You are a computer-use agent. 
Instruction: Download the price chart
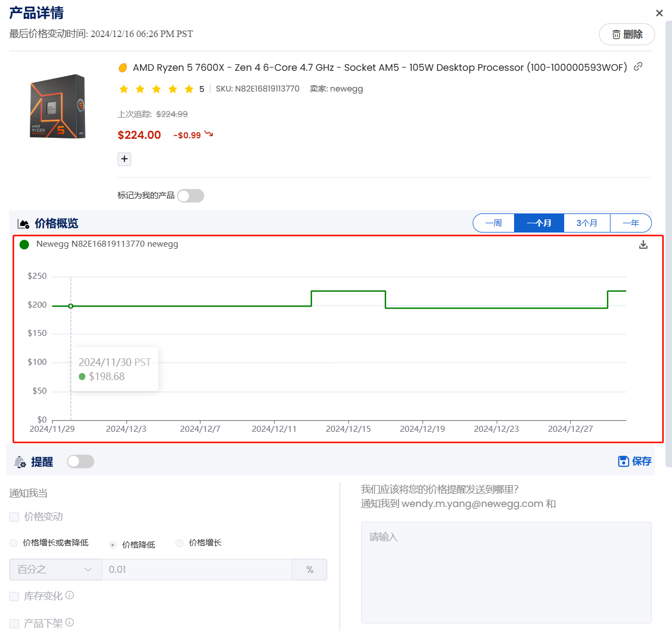[643, 244]
